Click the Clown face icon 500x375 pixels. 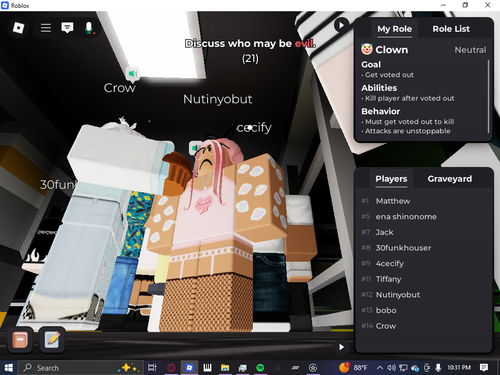click(367, 49)
